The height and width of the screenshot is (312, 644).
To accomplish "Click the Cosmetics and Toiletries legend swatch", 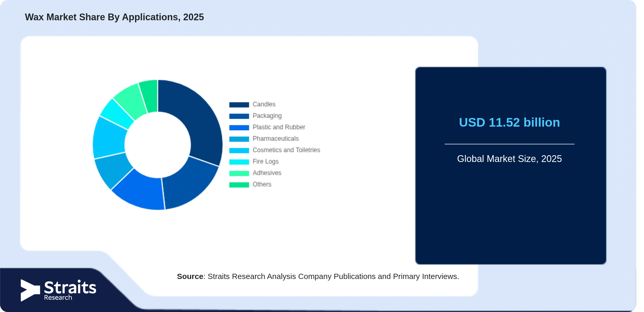I will point(239,150).
